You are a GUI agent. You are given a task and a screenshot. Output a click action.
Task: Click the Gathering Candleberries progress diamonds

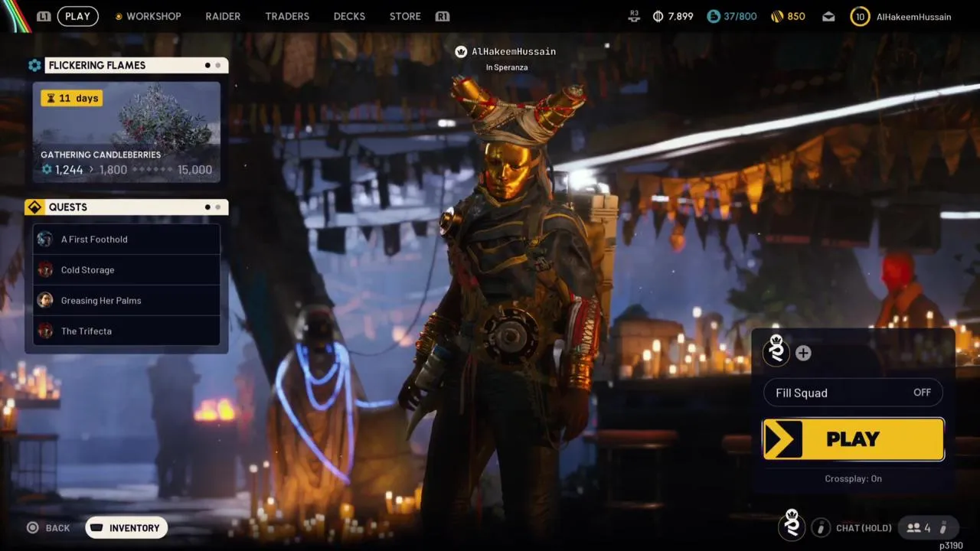(x=153, y=170)
